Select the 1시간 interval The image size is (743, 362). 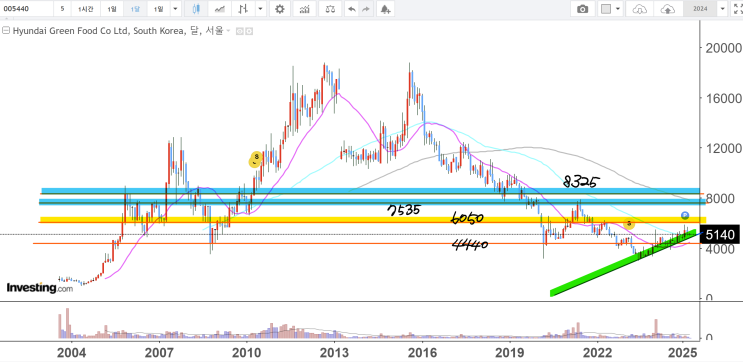(x=86, y=9)
